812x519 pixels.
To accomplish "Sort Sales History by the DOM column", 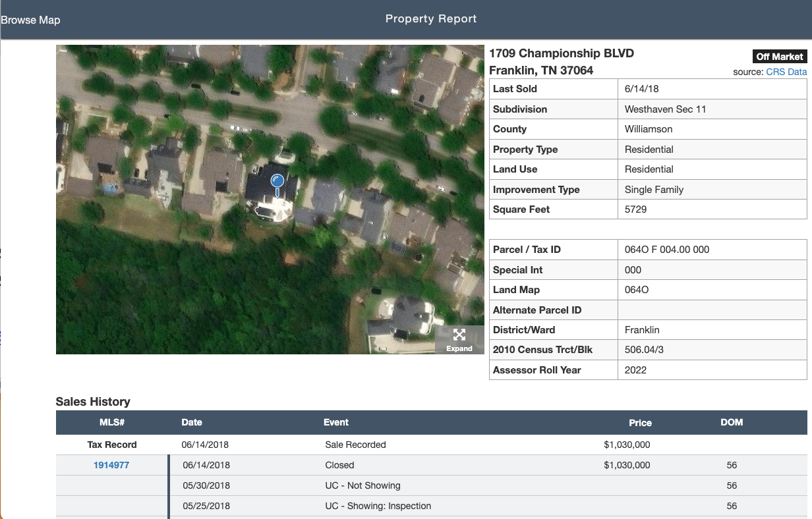I will pyautogui.click(x=732, y=422).
